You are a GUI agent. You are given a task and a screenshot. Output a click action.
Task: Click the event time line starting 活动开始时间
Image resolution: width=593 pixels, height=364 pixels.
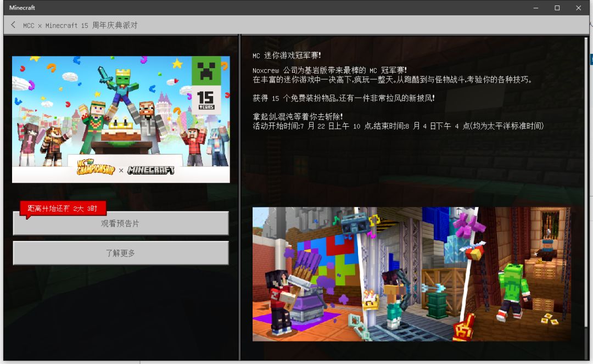(x=398, y=126)
